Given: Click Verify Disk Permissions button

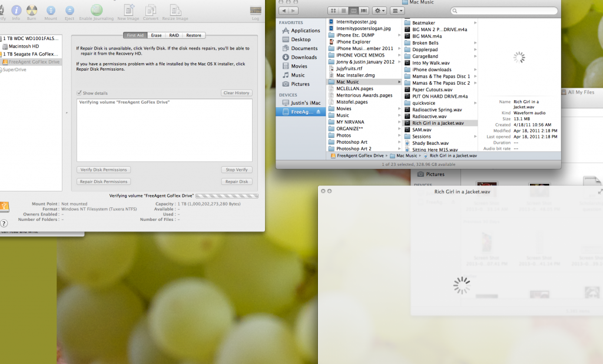Looking at the screenshot, I should click(x=104, y=170).
